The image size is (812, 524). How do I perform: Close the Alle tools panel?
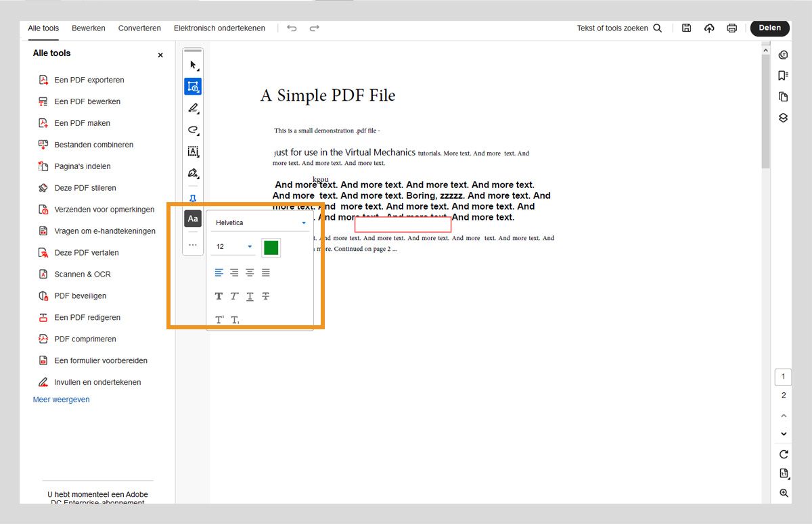click(160, 55)
